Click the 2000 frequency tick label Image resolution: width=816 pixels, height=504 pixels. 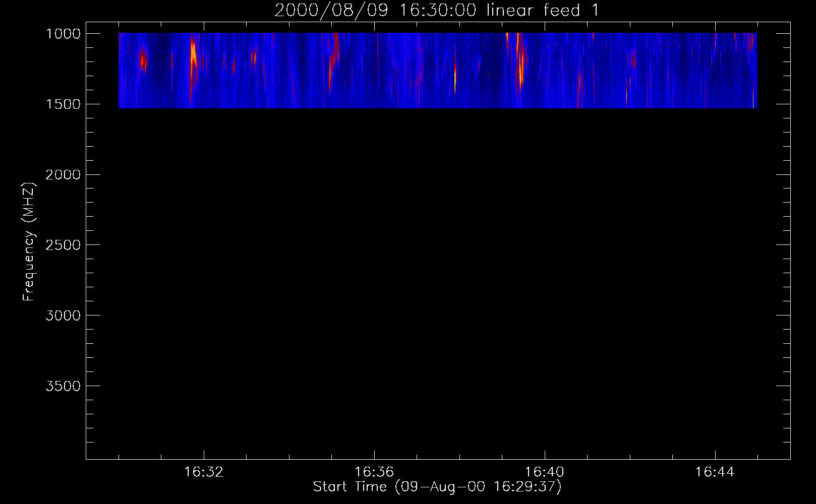tap(63, 175)
